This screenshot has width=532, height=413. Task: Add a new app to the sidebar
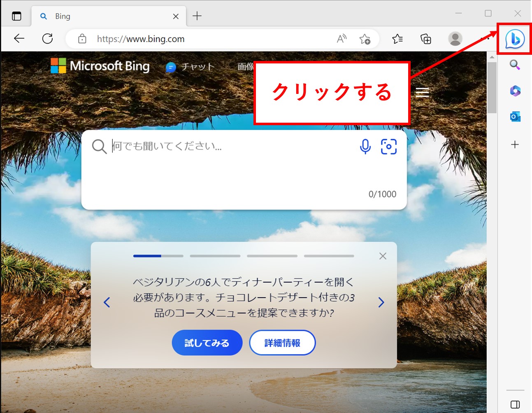click(x=515, y=145)
